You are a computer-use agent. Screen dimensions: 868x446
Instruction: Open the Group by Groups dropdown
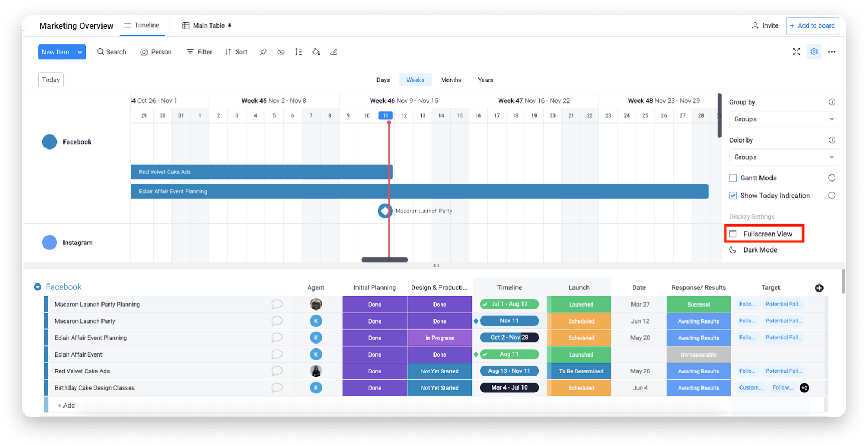pyautogui.click(x=784, y=119)
